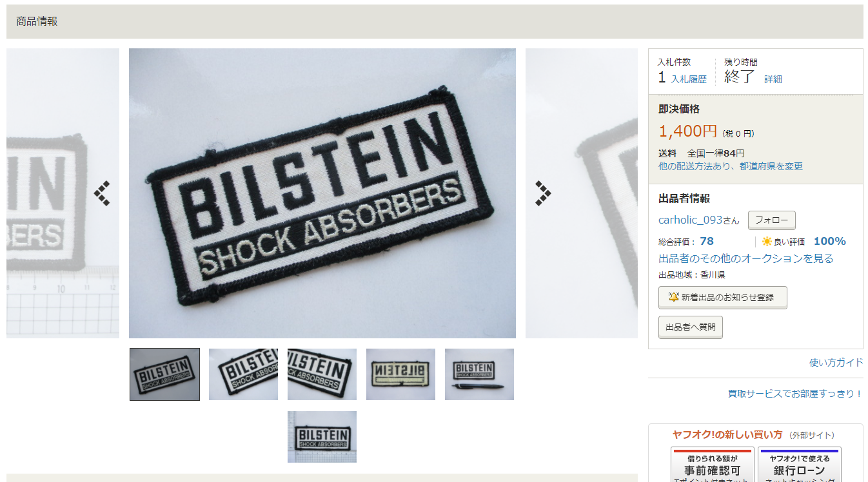Open 詳細 details for remaining time
Viewport: 868px width, 482px height.
point(773,79)
